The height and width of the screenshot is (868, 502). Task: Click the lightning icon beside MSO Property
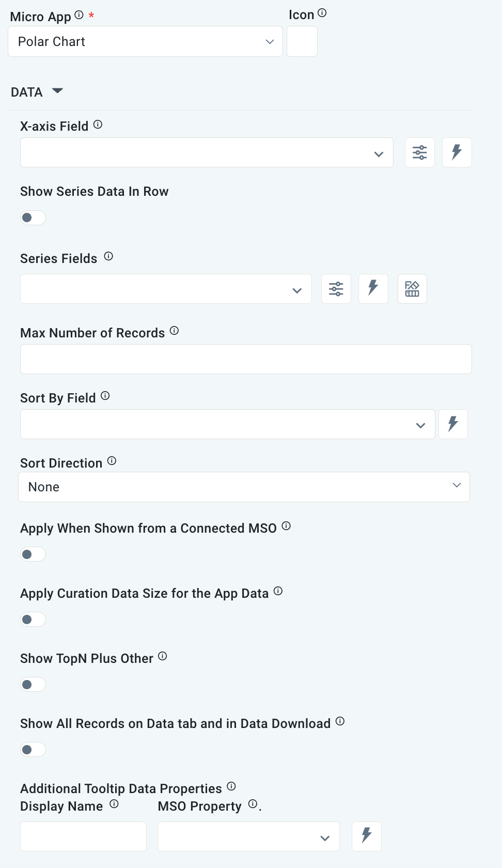366,836
